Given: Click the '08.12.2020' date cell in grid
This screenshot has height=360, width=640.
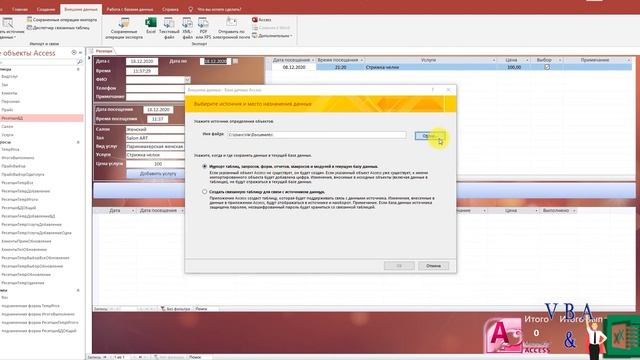Looking at the screenshot, I should tap(294, 67).
